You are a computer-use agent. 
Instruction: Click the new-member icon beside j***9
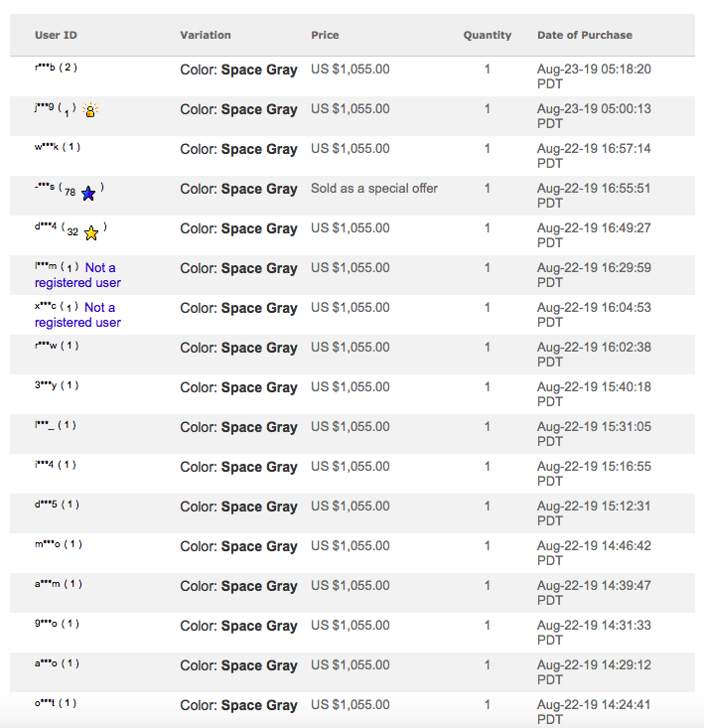(x=90, y=111)
